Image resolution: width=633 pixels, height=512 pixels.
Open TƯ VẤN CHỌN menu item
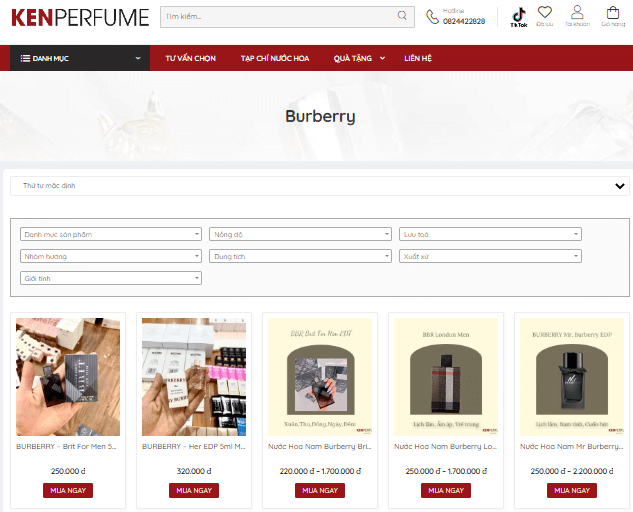tap(190, 59)
